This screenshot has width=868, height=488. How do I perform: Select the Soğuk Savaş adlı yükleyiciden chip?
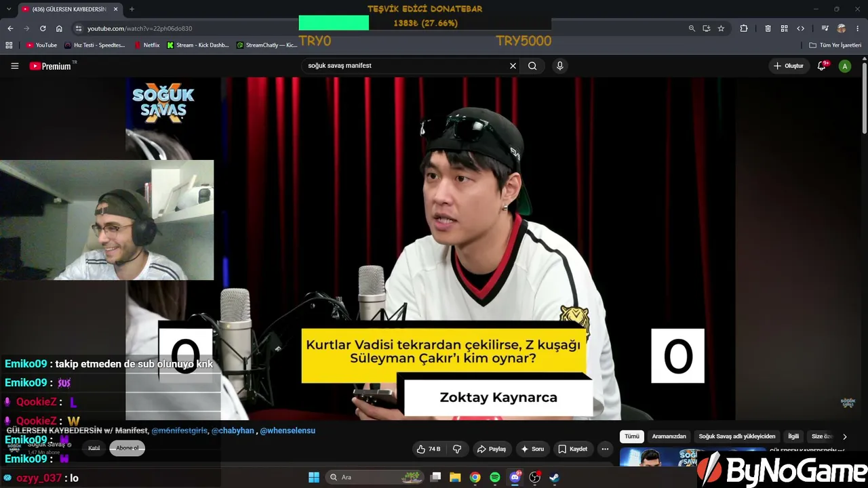(x=737, y=436)
